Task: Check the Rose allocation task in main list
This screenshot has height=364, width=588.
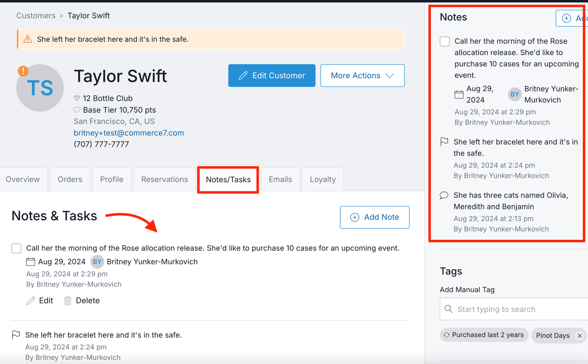Action: click(x=16, y=248)
